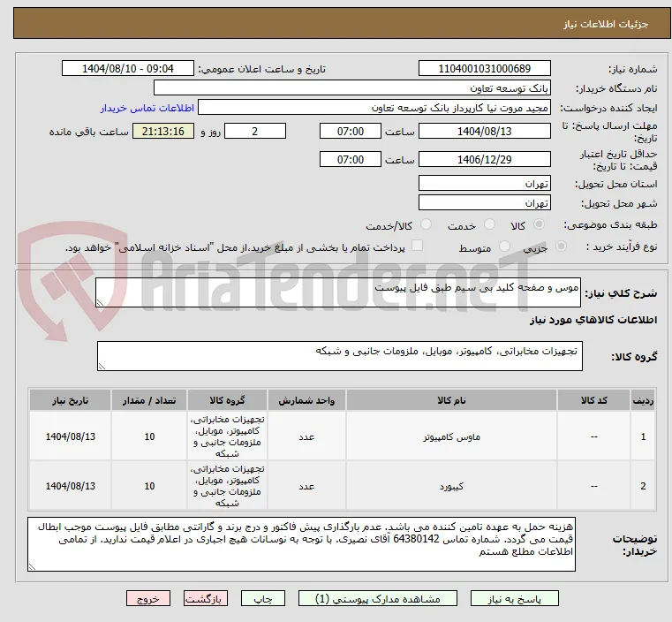
Task: Click the response deadline date 1404/08/13 field
Action: pos(484,131)
